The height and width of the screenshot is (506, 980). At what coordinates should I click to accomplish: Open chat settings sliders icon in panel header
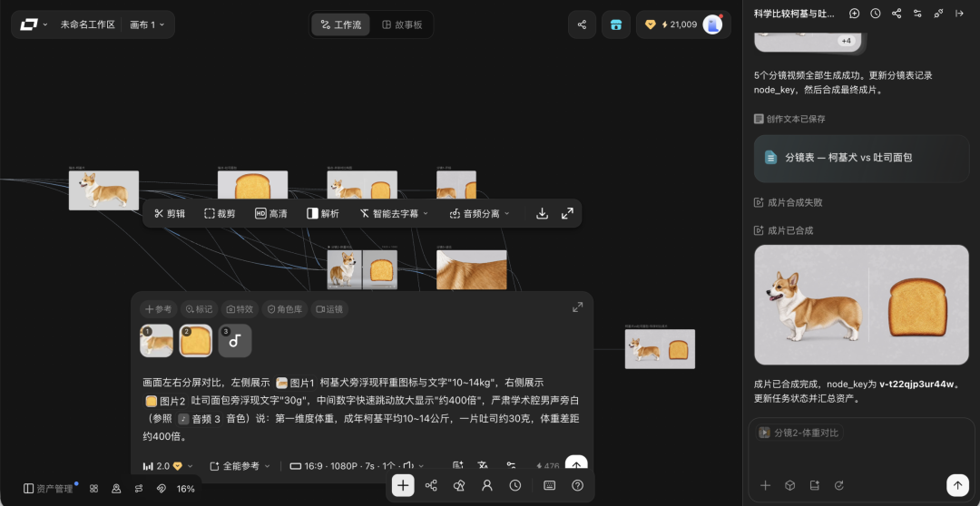pos(917,13)
